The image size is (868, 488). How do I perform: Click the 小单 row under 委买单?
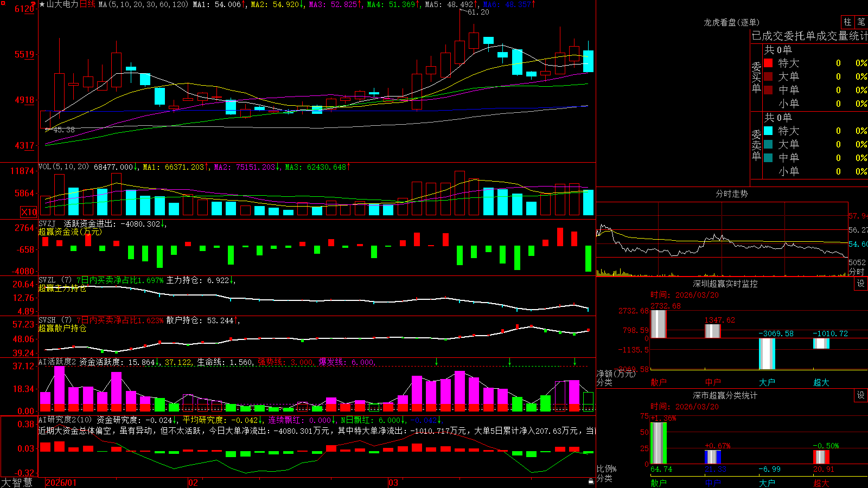(815, 104)
